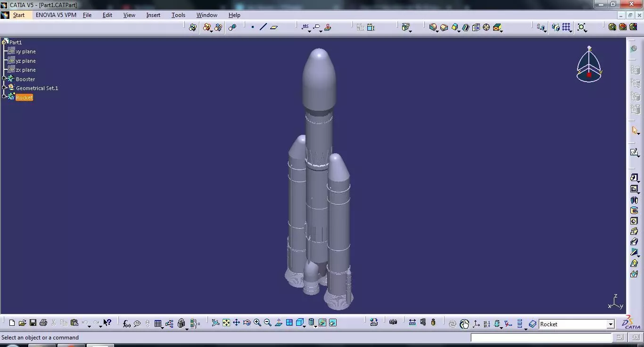Click the Isometric View cube icon
644x347 pixels.
pos(299,323)
